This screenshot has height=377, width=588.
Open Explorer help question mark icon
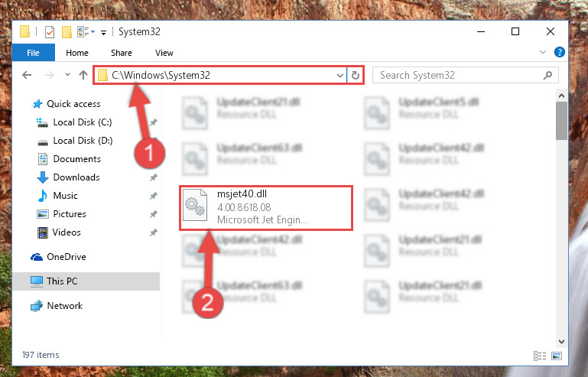(559, 52)
